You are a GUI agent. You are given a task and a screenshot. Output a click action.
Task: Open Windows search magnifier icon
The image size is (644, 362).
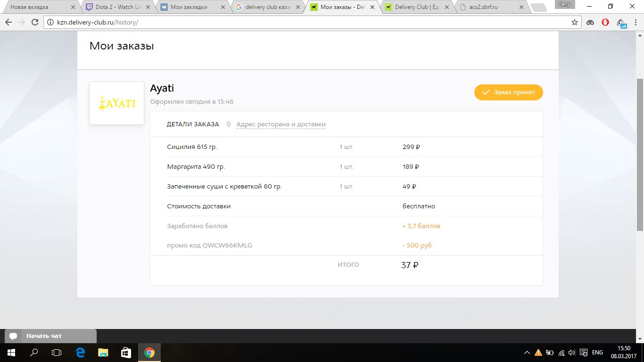point(34,353)
